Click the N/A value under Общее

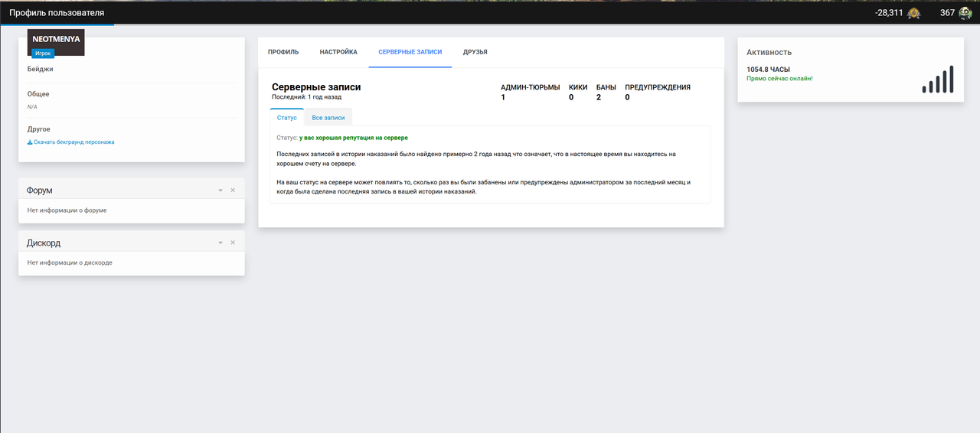[32, 107]
